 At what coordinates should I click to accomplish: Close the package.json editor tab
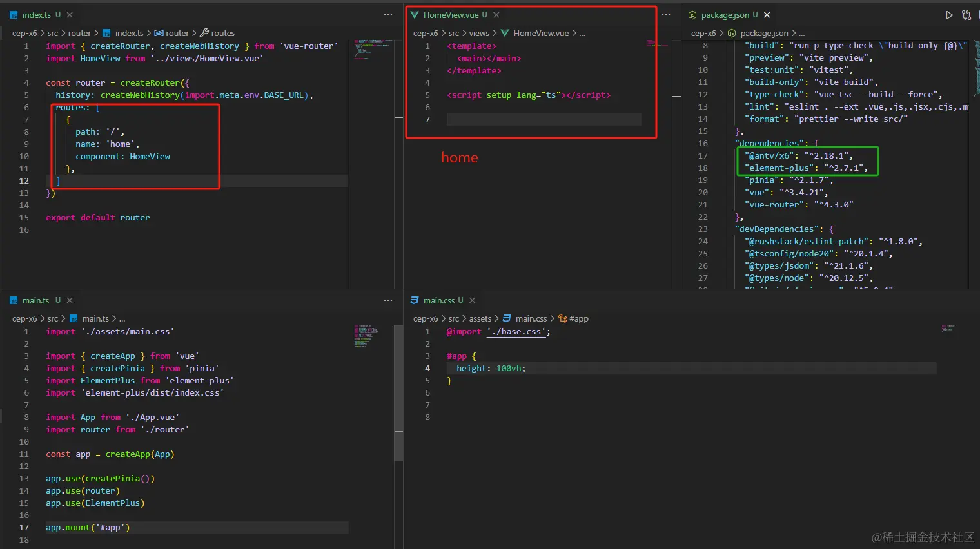[x=767, y=15]
